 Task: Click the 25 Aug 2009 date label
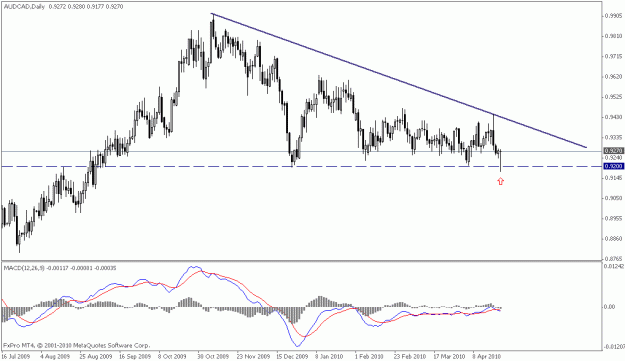click(96, 356)
